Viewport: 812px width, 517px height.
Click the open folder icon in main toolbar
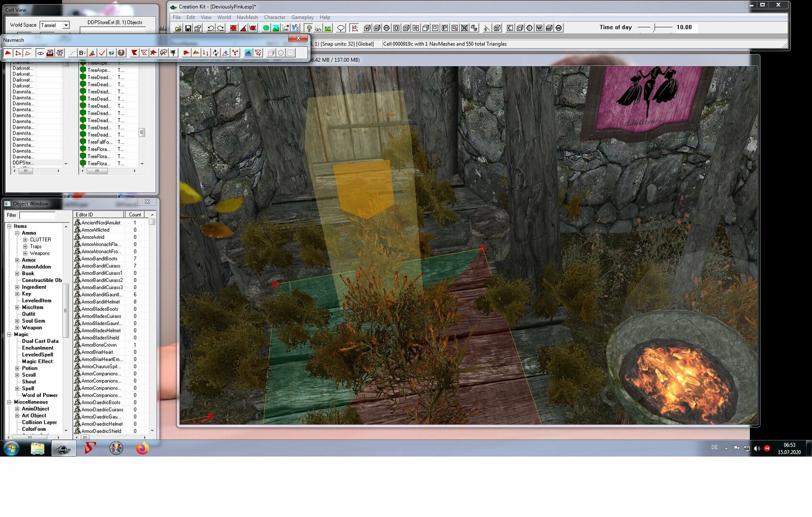tap(178, 28)
